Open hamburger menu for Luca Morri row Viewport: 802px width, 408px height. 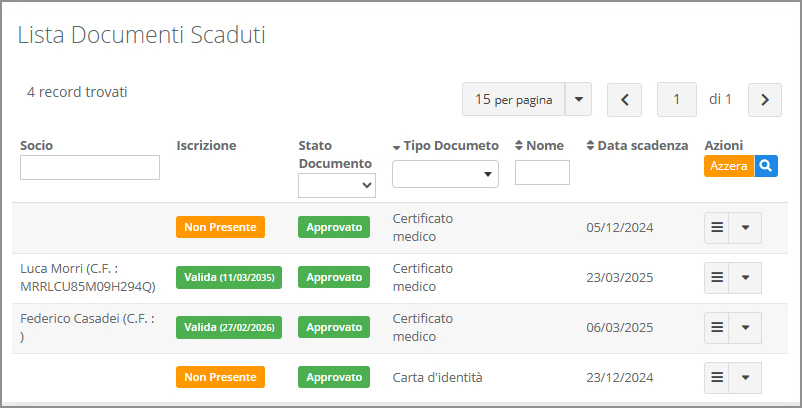[717, 277]
